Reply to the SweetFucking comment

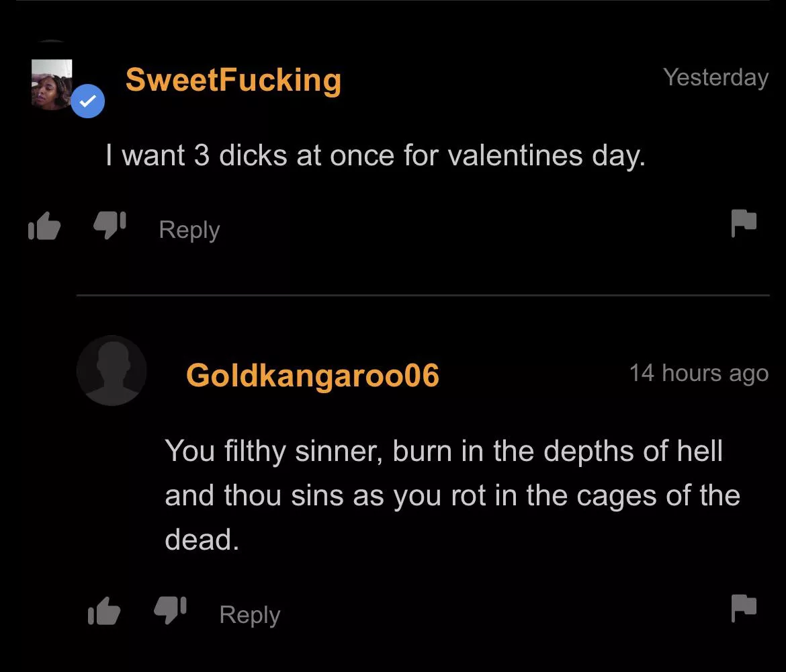tap(189, 230)
